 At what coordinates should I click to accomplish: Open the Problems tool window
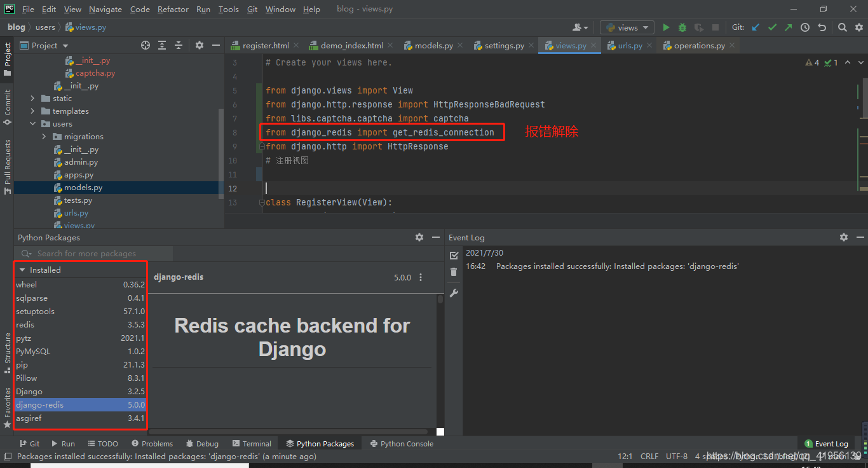(x=152, y=444)
